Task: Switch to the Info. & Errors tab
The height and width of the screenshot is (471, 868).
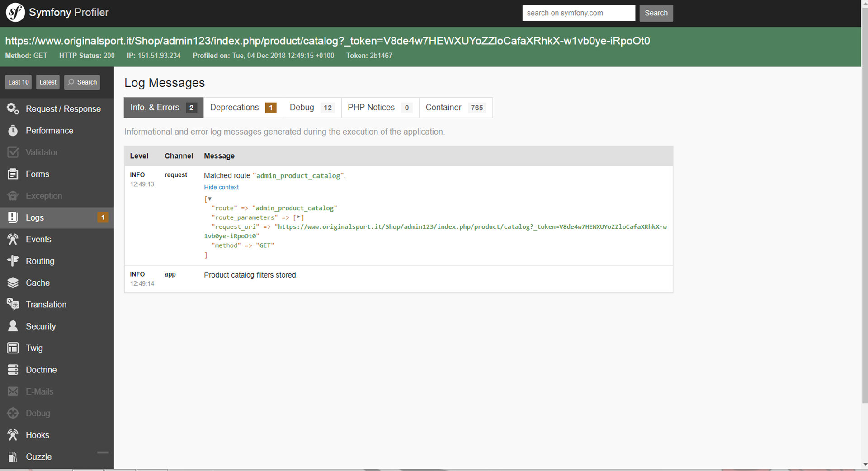Action: 164,108
